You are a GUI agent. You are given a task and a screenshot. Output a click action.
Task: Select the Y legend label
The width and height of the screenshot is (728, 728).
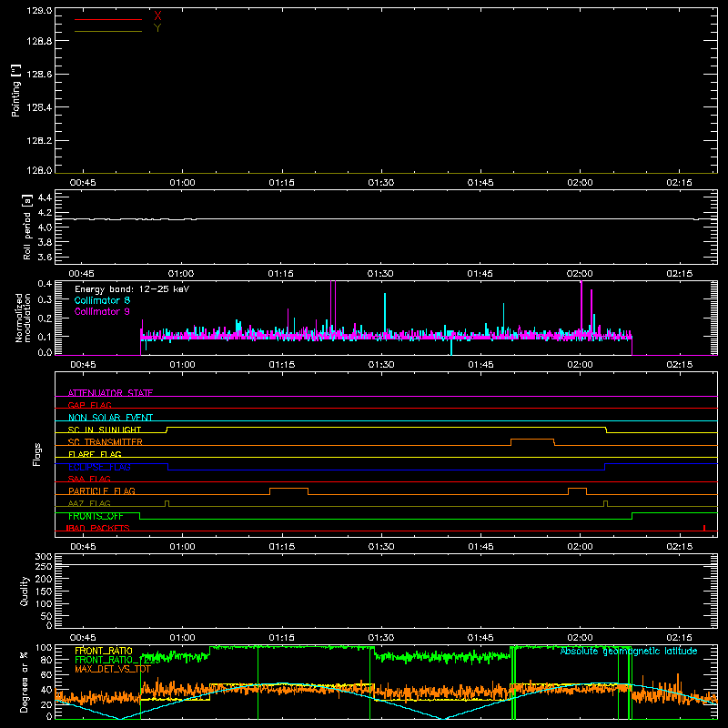pyautogui.click(x=157, y=28)
